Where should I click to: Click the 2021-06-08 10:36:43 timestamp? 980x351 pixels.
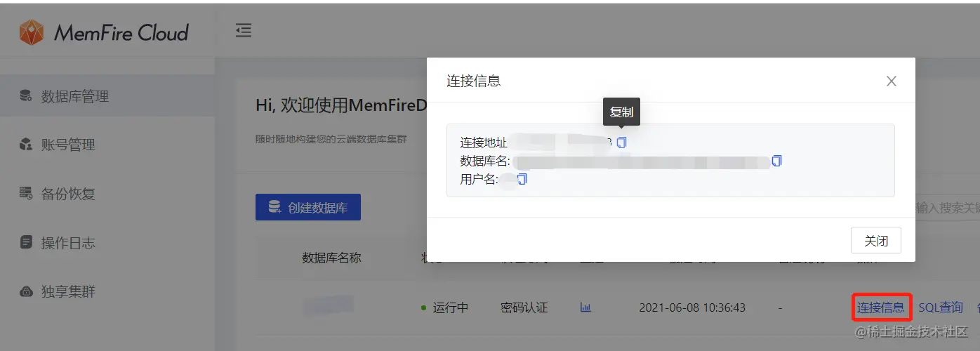pos(692,307)
